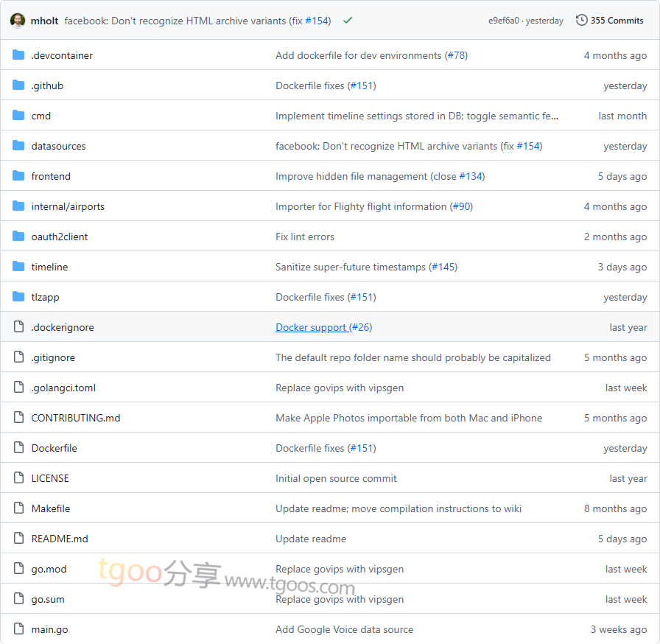660x644 pixels.
Task: Open the 355 Commits history
Action: (609, 21)
